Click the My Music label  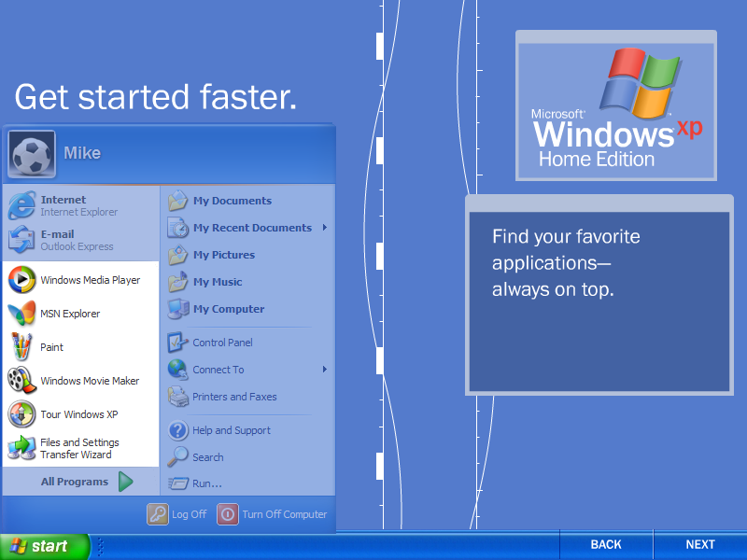(x=218, y=283)
